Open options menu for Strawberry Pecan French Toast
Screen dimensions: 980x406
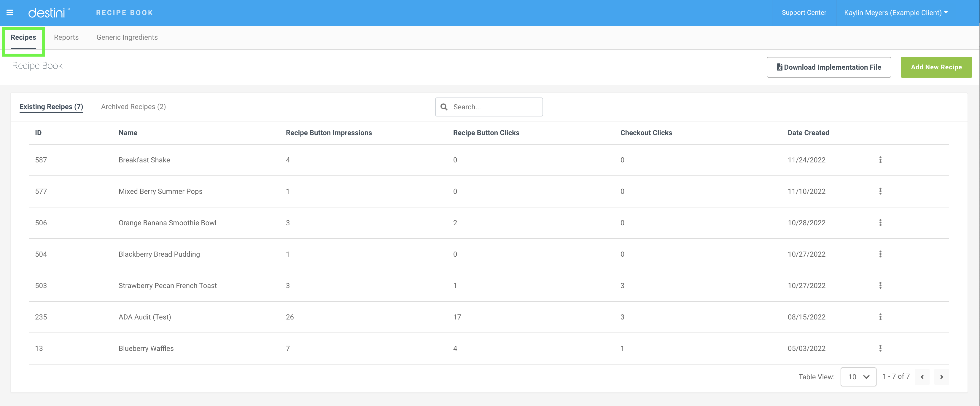pyautogui.click(x=880, y=285)
